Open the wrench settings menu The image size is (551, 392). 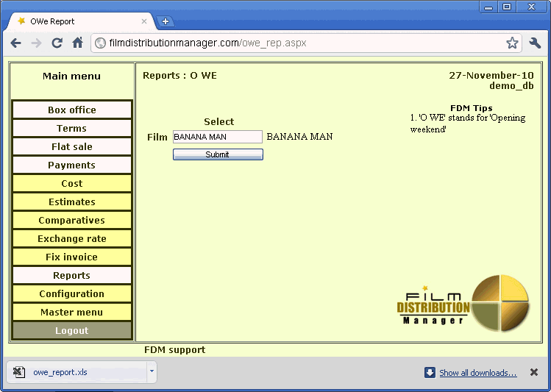click(535, 43)
